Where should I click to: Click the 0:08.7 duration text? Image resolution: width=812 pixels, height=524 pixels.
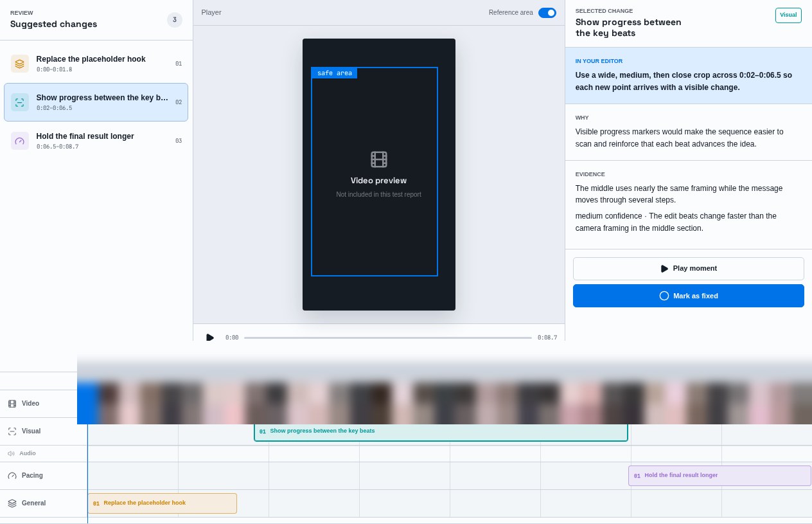547,338
